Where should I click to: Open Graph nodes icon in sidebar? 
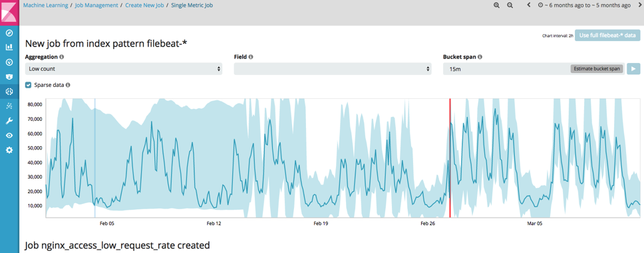click(x=9, y=106)
